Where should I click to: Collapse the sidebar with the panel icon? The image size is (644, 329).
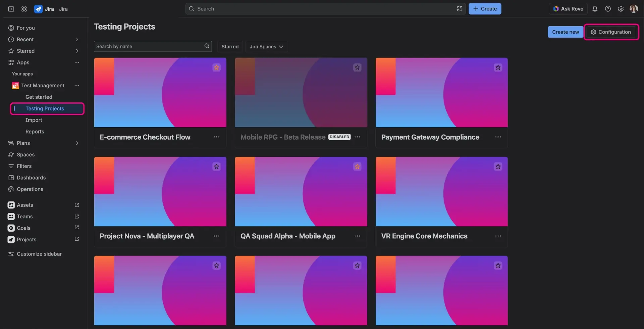pyautogui.click(x=11, y=9)
